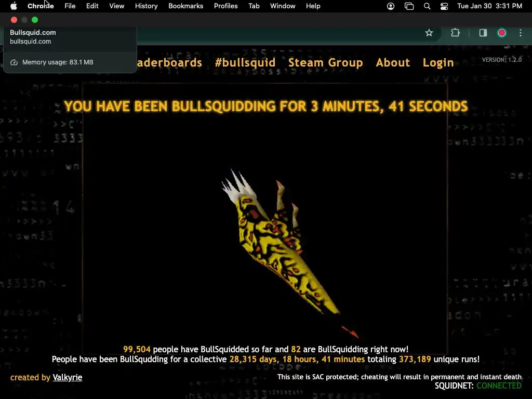The width and height of the screenshot is (532, 399).
Task: Click the screen mirroring icon in menu bar
Action: pos(409,6)
